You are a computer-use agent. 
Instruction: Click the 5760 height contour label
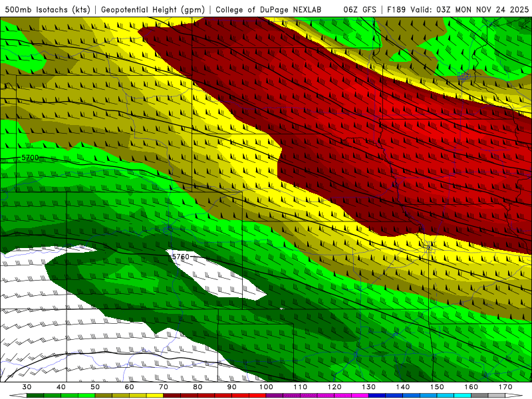[180, 257]
